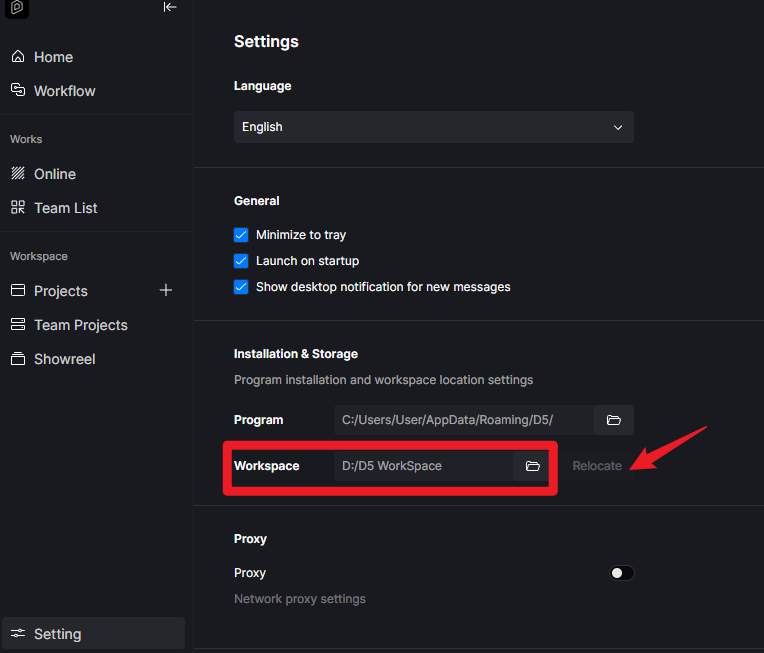The width and height of the screenshot is (764, 653).
Task: Browse the Workspace folder location
Action: [532, 466]
